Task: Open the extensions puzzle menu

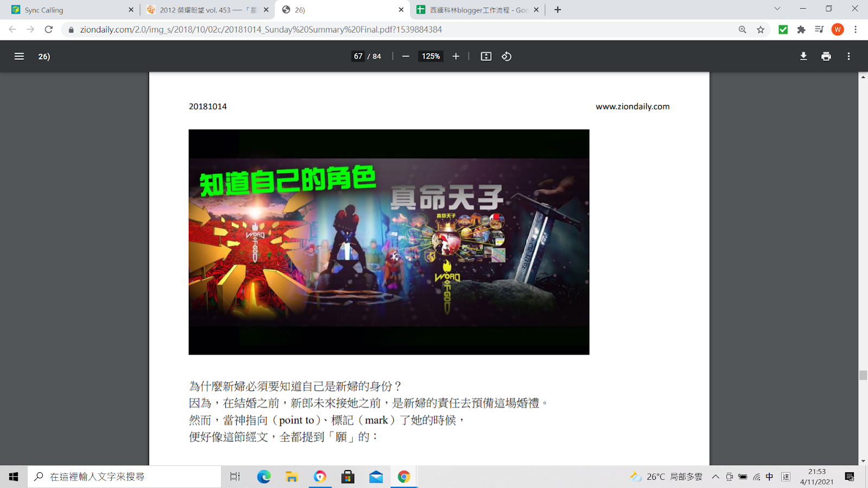Action: [x=801, y=30]
